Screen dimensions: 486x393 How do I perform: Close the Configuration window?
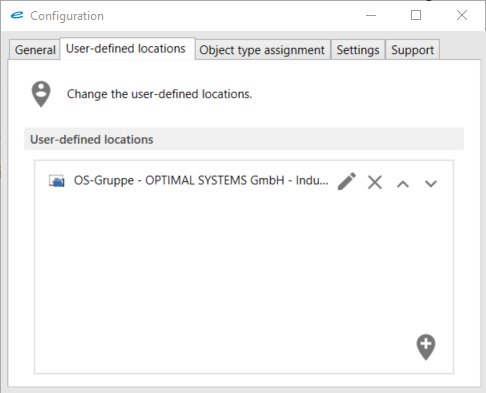(462, 15)
